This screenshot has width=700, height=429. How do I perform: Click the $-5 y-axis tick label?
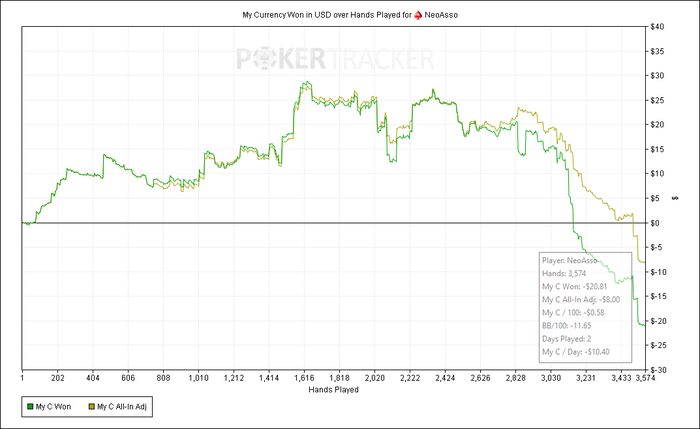[x=657, y=247]
